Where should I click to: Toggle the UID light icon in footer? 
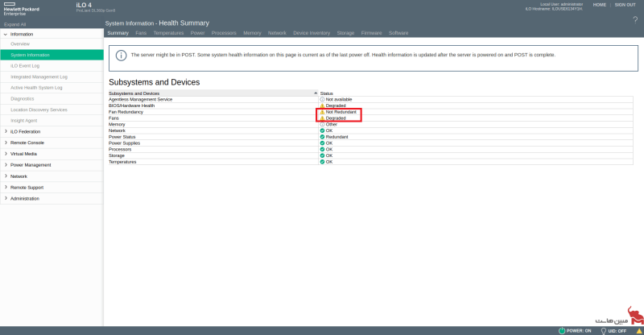tap(603, 331)
